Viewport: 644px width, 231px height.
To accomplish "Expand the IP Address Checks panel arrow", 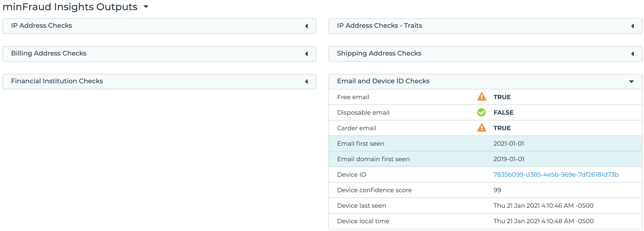I will click(306, 26).
